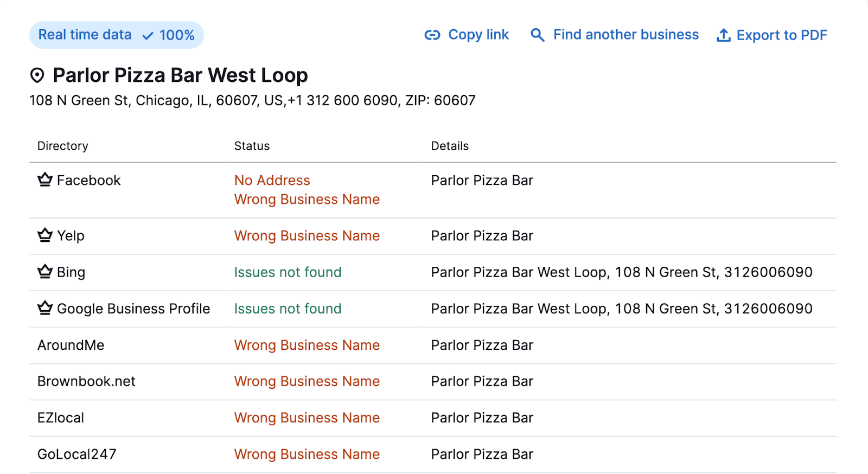Click Wrong Business Name status for GoLocal247

pos(307,454)
